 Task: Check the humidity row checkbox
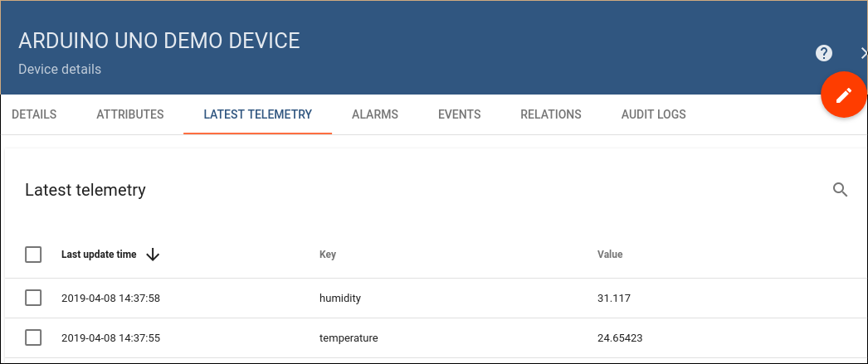point(33,298)
